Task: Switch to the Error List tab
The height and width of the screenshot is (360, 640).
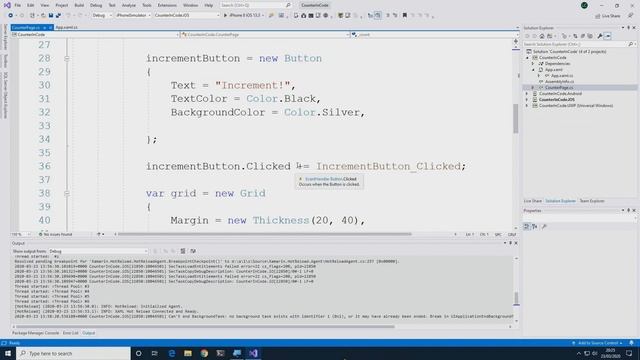Action: 70,333
